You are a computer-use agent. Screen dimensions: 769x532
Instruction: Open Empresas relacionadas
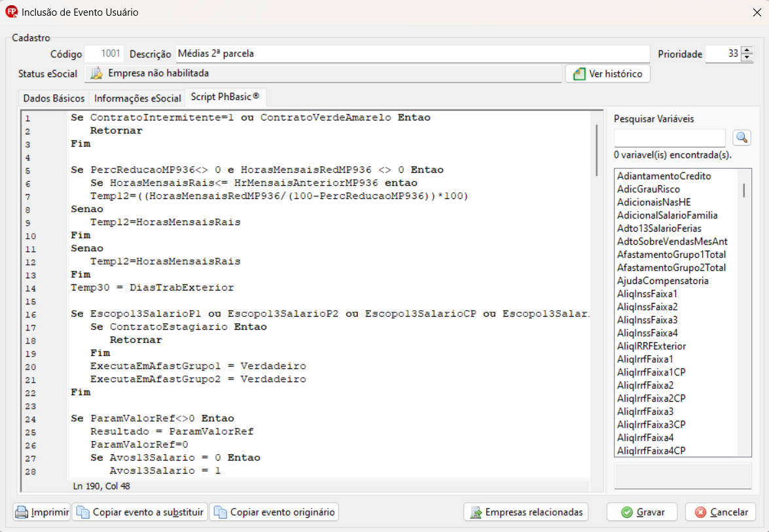[526, 512]
